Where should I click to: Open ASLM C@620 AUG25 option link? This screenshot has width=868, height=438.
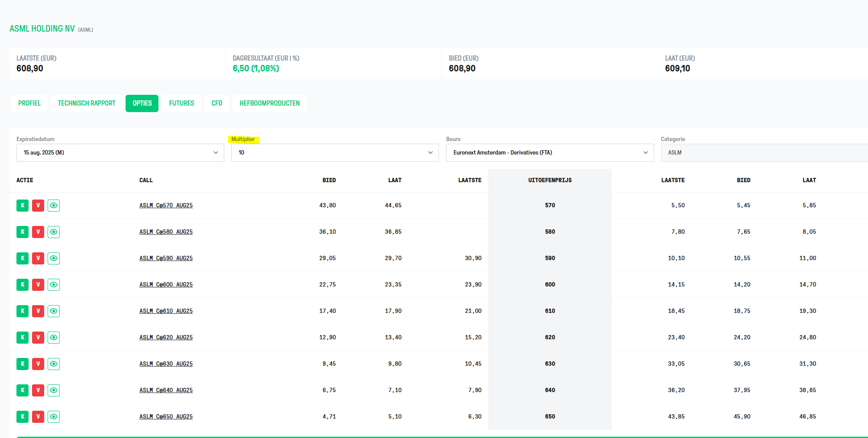(x=166, y=338)
